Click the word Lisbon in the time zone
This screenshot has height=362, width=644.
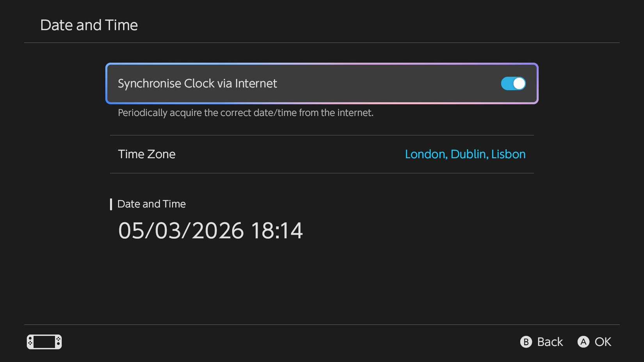pyautogui.click(x=508, y=154)
